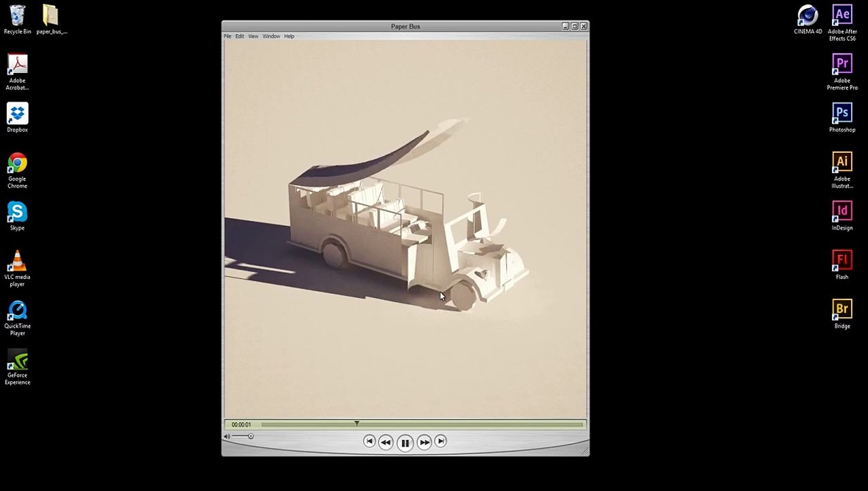This screenshot has width=868, height=491.
Task: Open QuickTime Player desktop shortcut
Action: (x=17, y=318)
